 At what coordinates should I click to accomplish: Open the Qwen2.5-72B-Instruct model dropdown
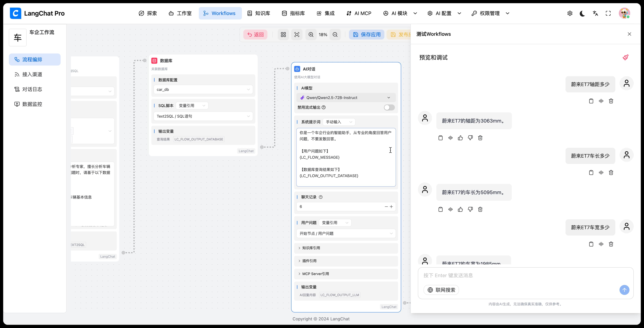point(346,98)
